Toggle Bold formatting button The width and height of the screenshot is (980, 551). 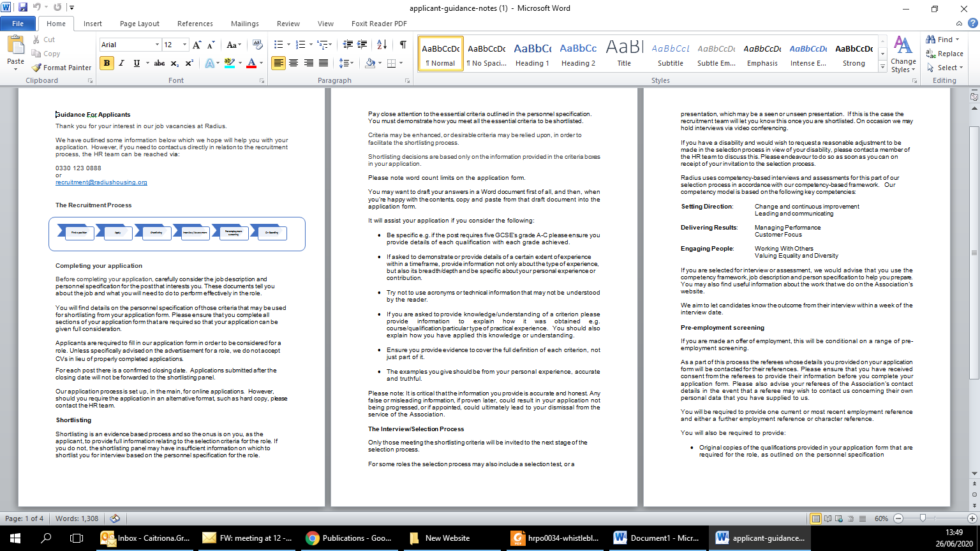click(107, 63)
